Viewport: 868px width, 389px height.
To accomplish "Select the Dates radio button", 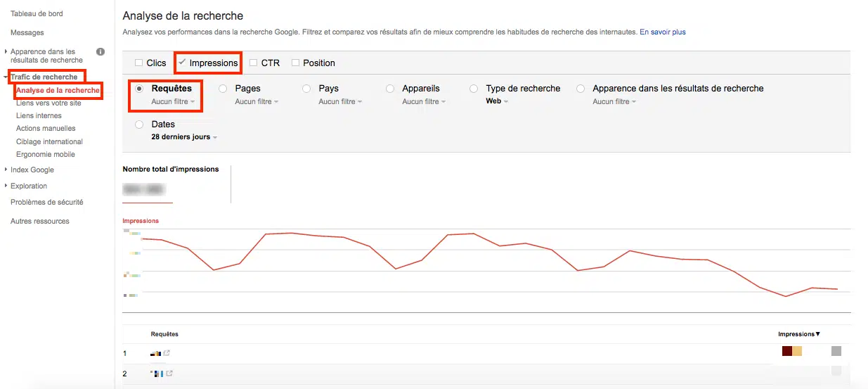I will coord(139,125).
